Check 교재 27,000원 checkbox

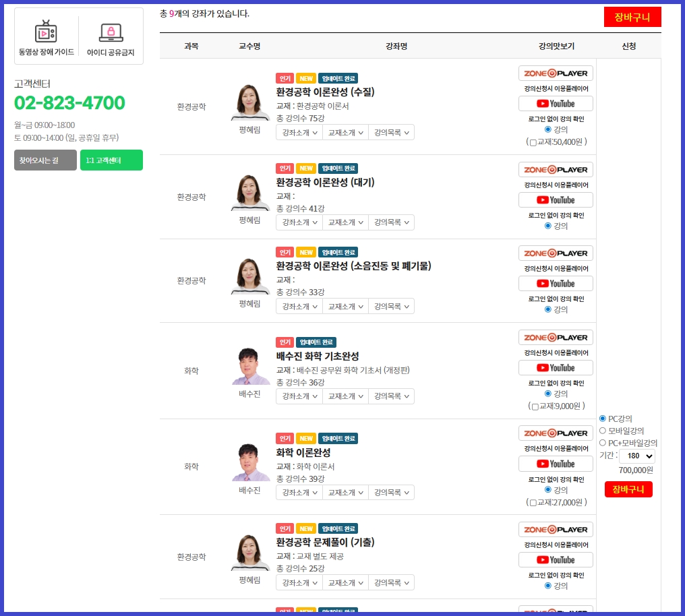point(533,503)
